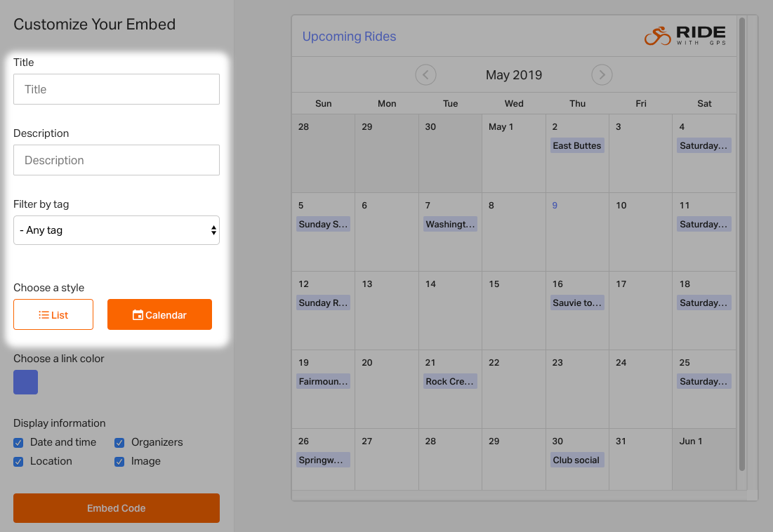Click the Upcoming Rides title link
Viewport: 773px width, 532px height.
point(349,36)
